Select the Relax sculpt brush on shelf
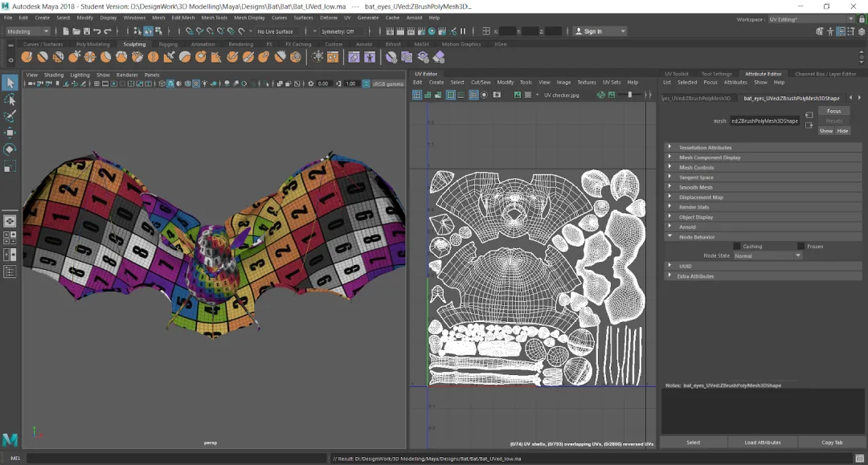This screenshot has height=465, width=868. [58, 57]
